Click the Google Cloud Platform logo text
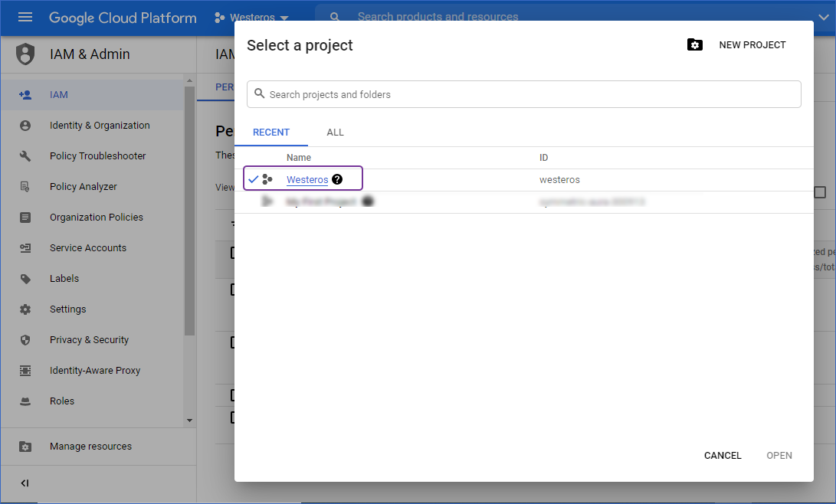The width and height of the screenshot is (836, 504). [123, 18]
